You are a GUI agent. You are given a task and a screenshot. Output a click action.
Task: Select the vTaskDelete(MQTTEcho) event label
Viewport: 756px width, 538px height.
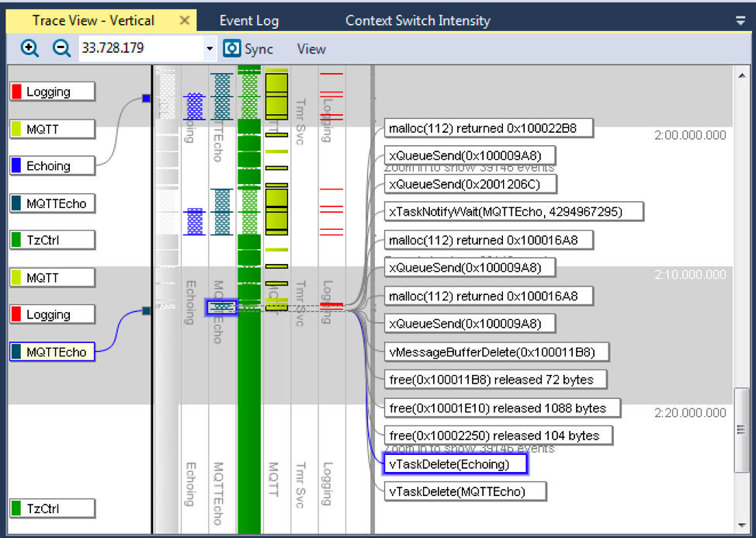[465, 491]
